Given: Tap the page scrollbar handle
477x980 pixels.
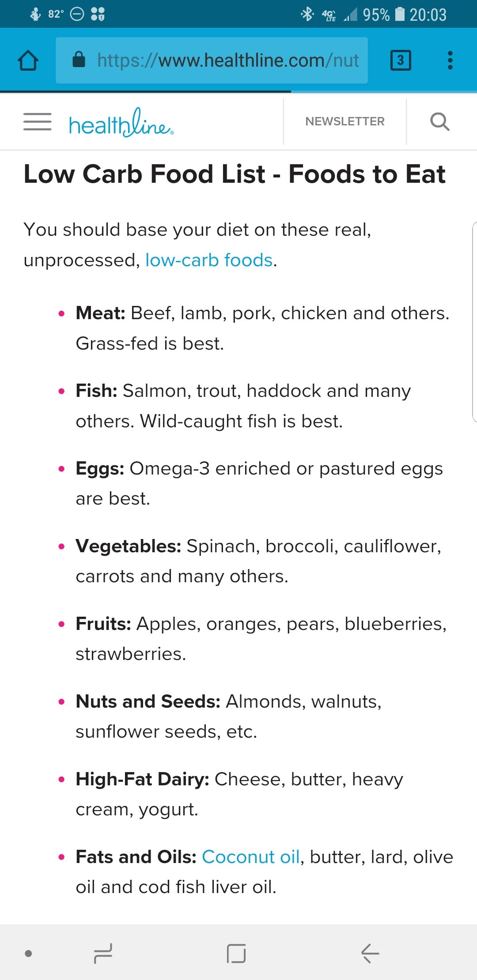Looking at the screenshot, I should [x=474, y=322].
